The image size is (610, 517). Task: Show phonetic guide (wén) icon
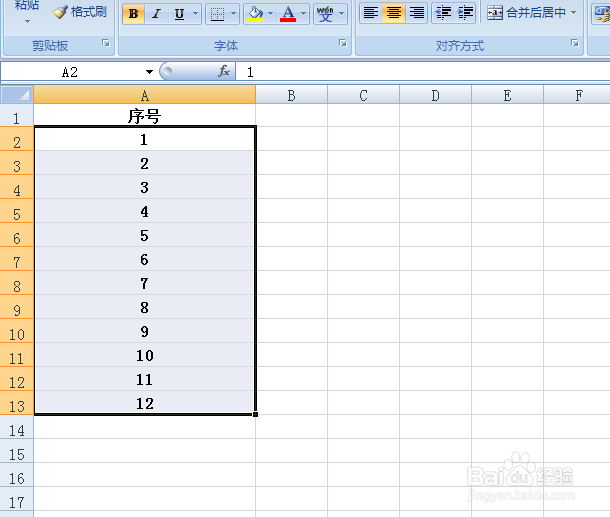(325, 14)
